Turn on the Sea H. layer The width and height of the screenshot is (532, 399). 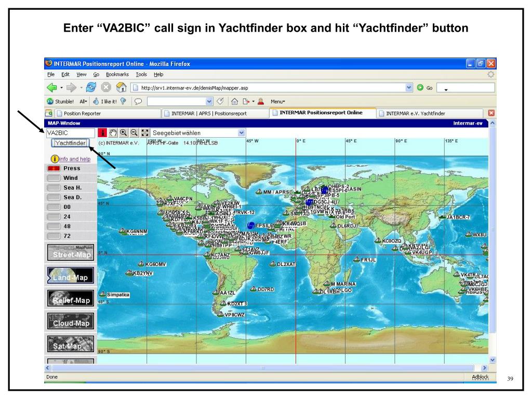54,188
